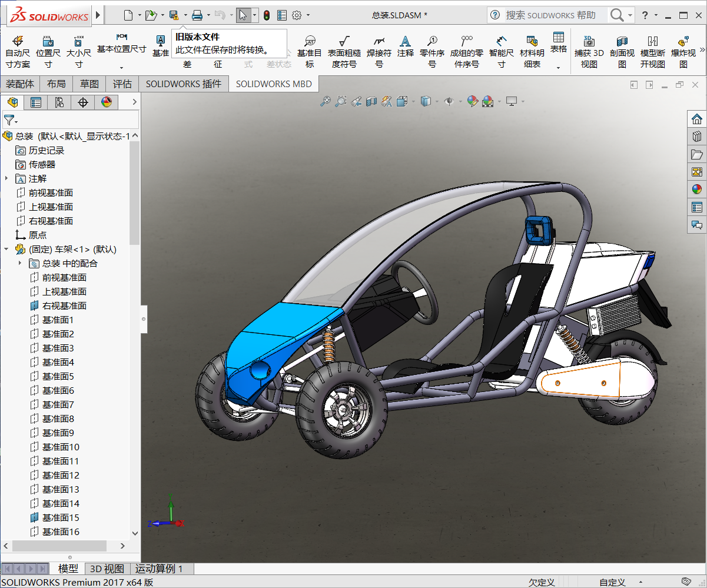The image size is (707, 588).
Task: Open the Tables (表格) dropdown arrow
Action: tap(558, 68)
